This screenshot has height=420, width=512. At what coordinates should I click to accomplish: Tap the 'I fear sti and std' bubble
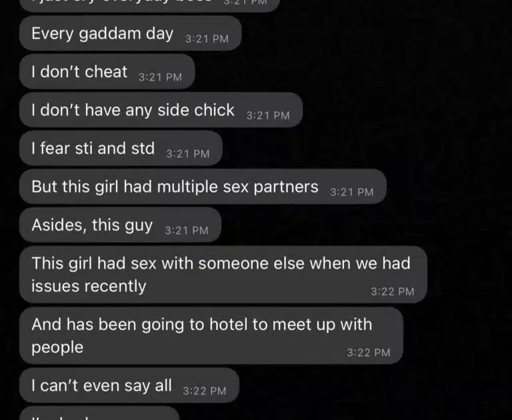pyautogui.click(x=121, y=148)
